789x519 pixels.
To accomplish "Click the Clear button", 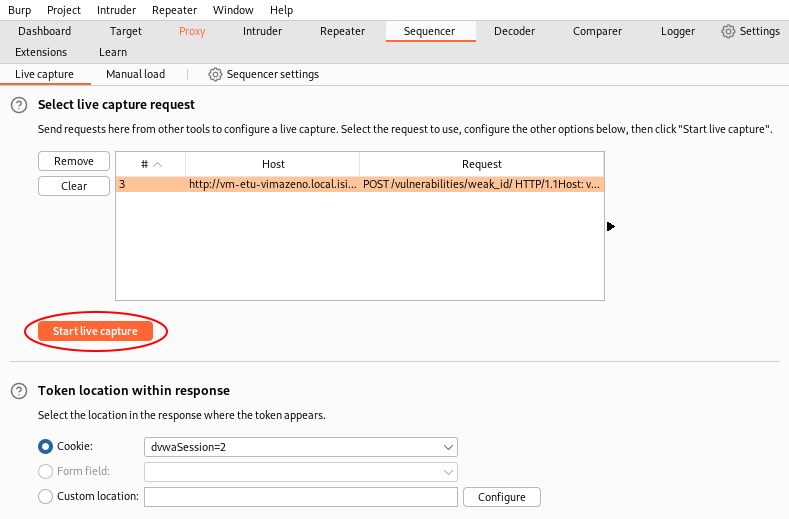I will click(x=74, y=186).
